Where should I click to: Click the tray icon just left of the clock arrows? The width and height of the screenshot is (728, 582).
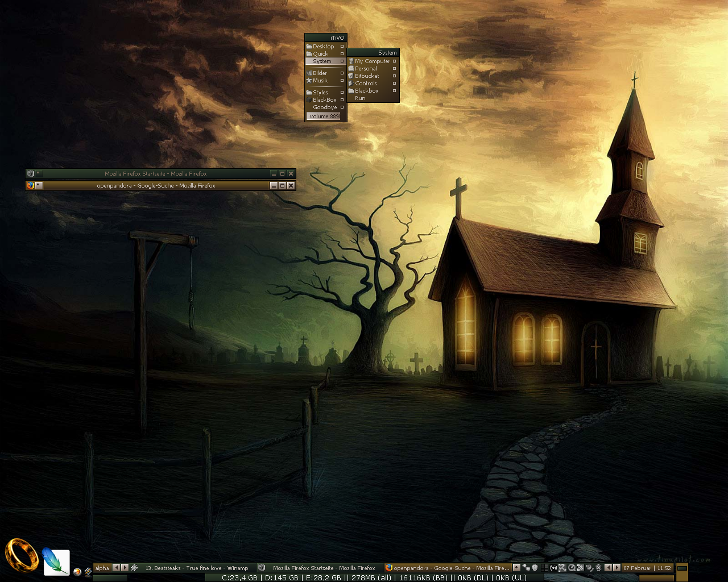(x=598, y=568)
